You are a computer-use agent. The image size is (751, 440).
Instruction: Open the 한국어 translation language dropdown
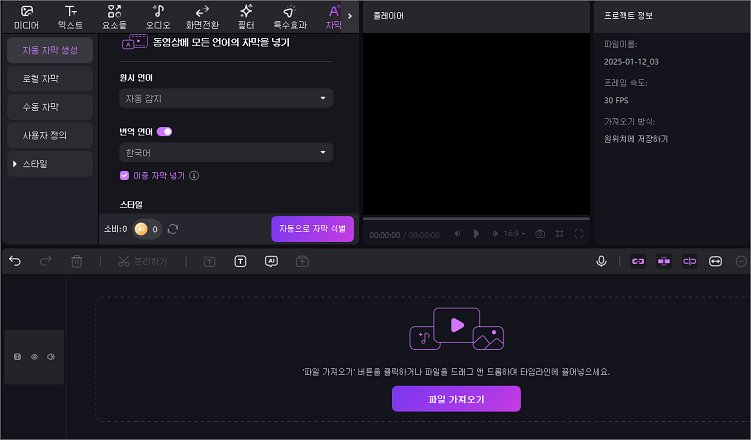click(x=226, y=152)
